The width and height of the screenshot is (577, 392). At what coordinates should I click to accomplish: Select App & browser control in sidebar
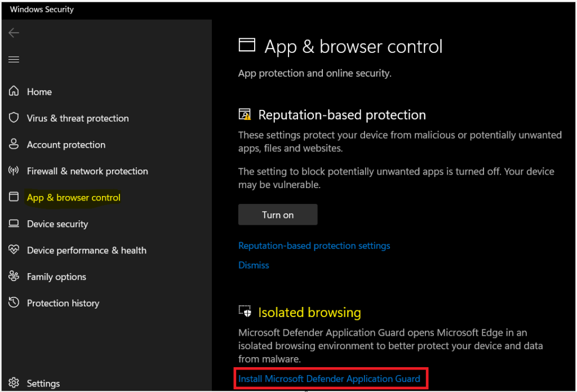tap(73, 197)
